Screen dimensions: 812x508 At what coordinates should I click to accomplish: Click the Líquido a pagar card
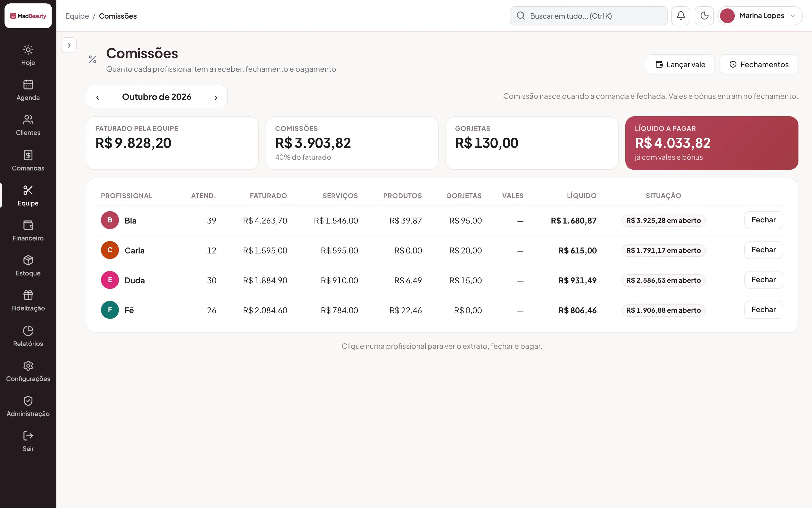[x=712, y=143]
